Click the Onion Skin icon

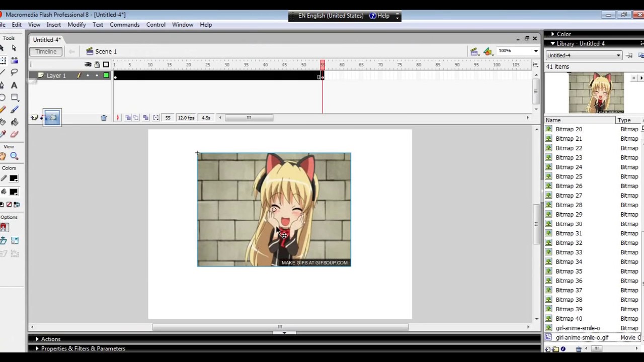pos(128,118)
